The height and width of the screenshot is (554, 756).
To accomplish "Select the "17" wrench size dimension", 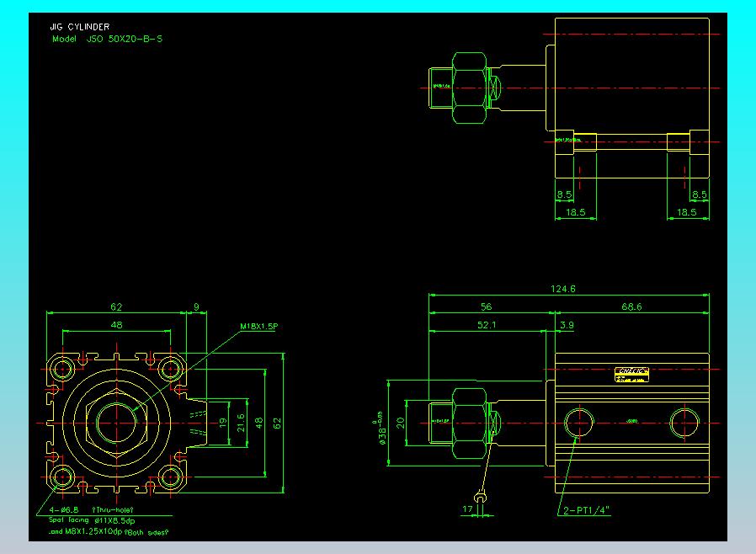I will pyautogui.click(x=467, y=509).
